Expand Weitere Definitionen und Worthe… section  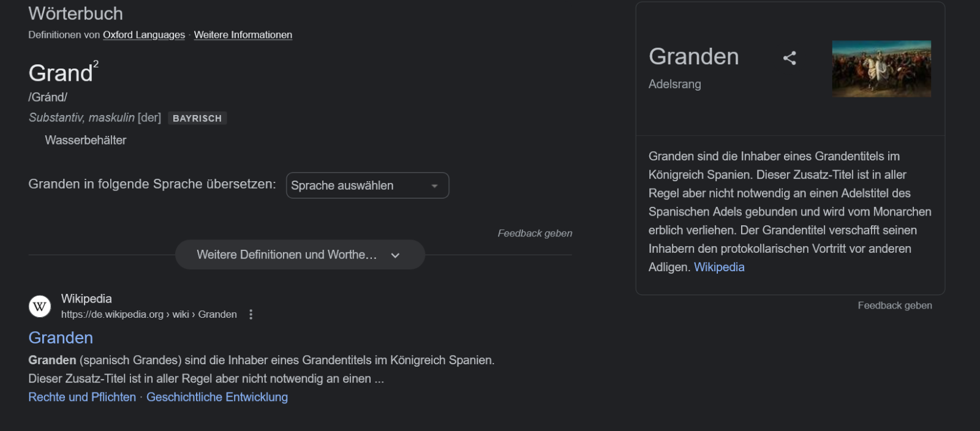[287, 255]
